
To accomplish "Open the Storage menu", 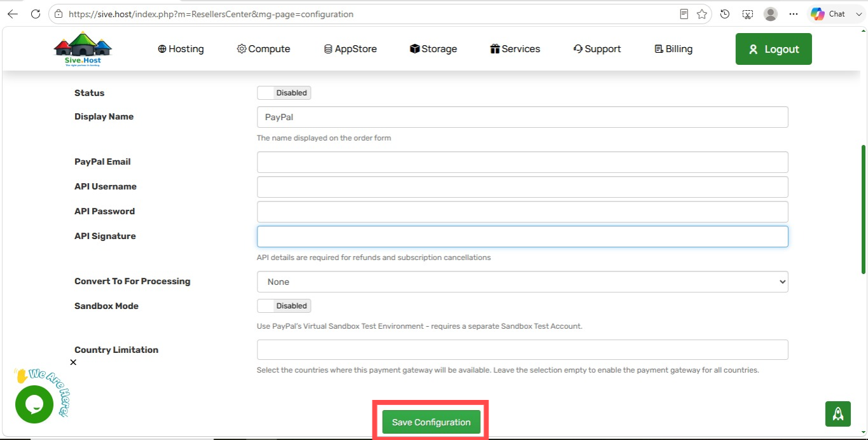I will point(433,49).
